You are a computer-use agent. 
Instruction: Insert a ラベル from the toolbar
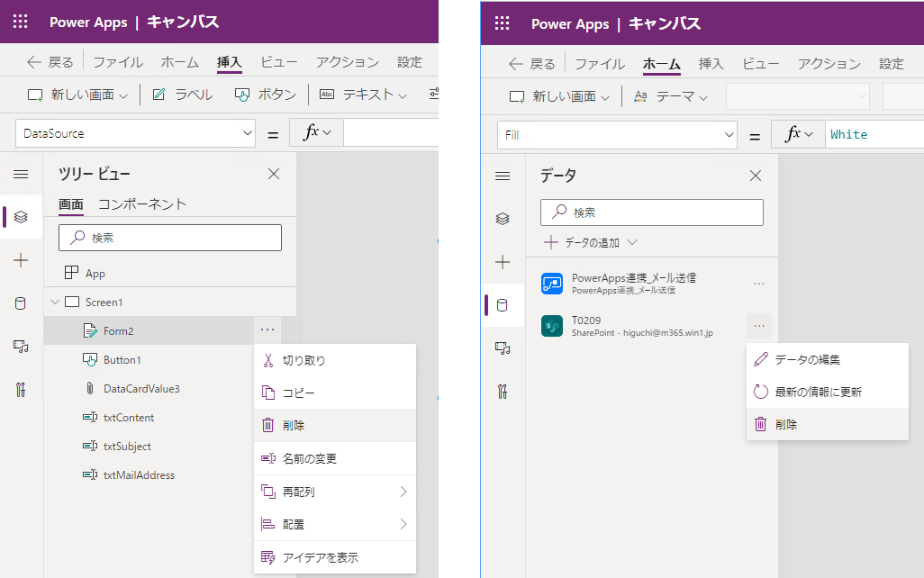(183, 95)
